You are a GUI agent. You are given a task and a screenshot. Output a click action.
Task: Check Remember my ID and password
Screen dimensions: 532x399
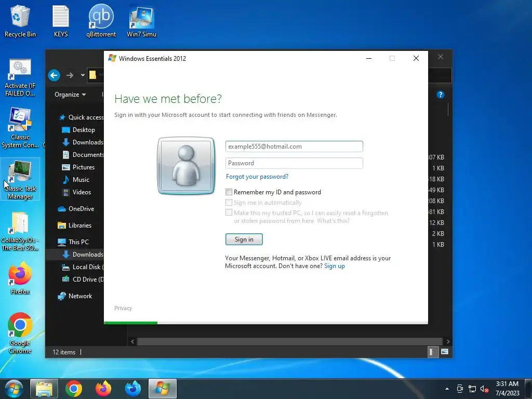click(x=229, y=192)
